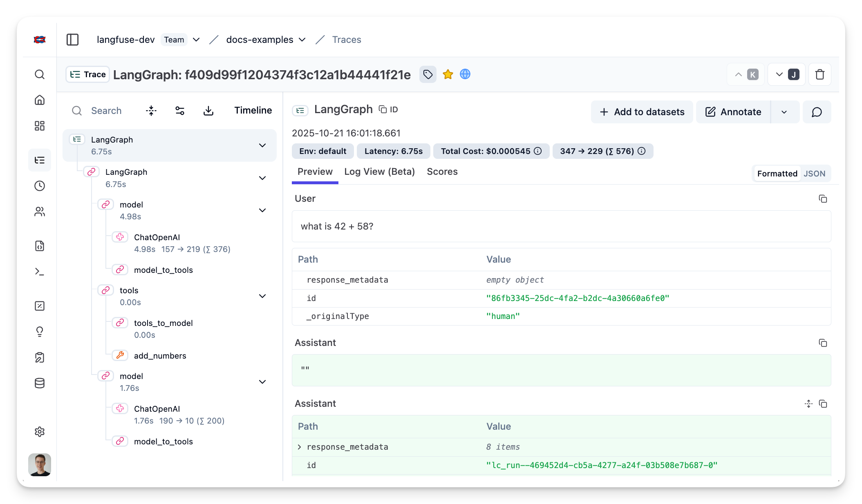Click the star icon to bookmark trace
This screenshot has width=862, height=504.
pyautogui.click(x=448, y=74)
